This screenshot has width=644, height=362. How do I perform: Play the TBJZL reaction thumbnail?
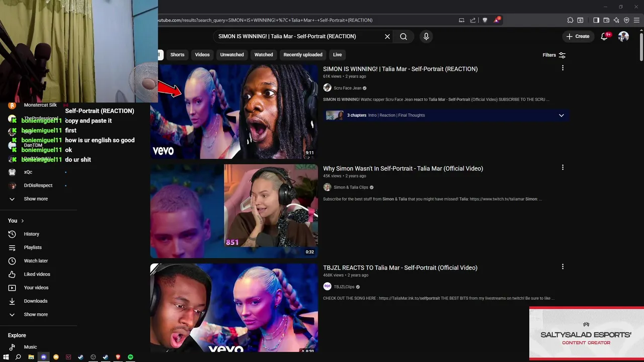point(234,308)
